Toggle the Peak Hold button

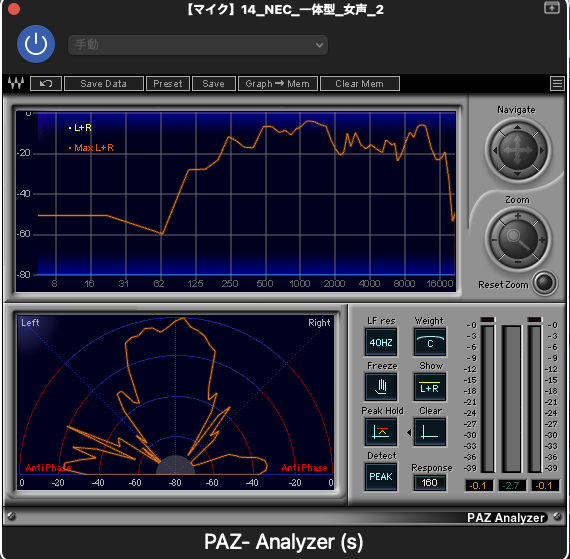tap(381, 432)
